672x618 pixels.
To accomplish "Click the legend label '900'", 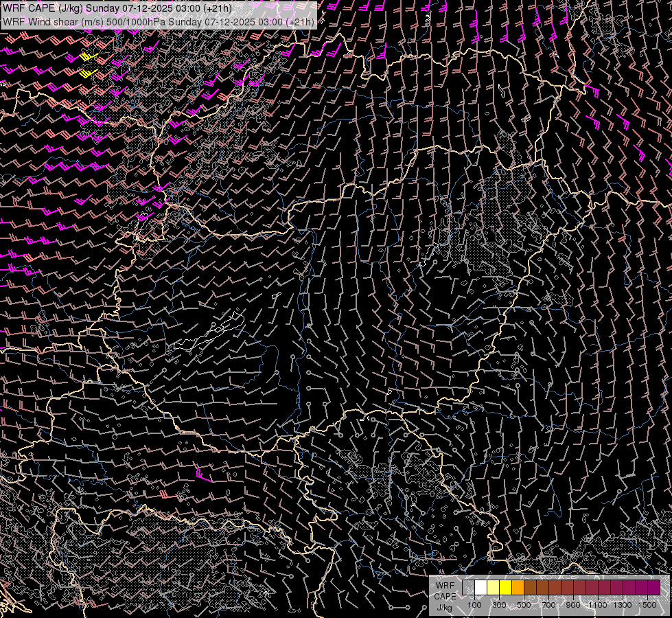I will [573, 605].
